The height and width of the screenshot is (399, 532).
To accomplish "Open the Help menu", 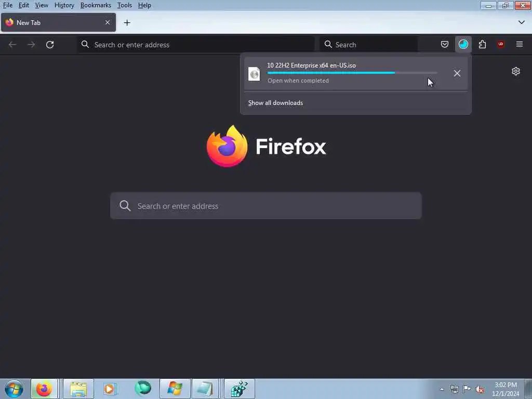I will pos(144,5).
